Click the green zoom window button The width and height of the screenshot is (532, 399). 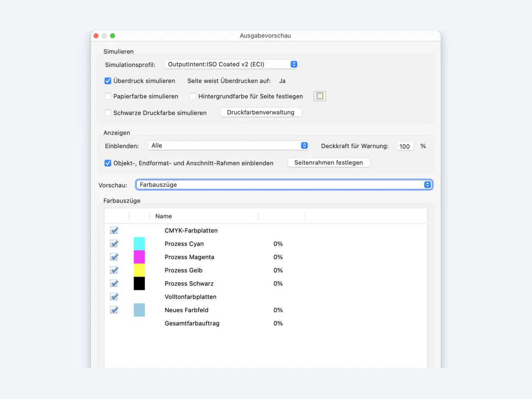(113, 35)
